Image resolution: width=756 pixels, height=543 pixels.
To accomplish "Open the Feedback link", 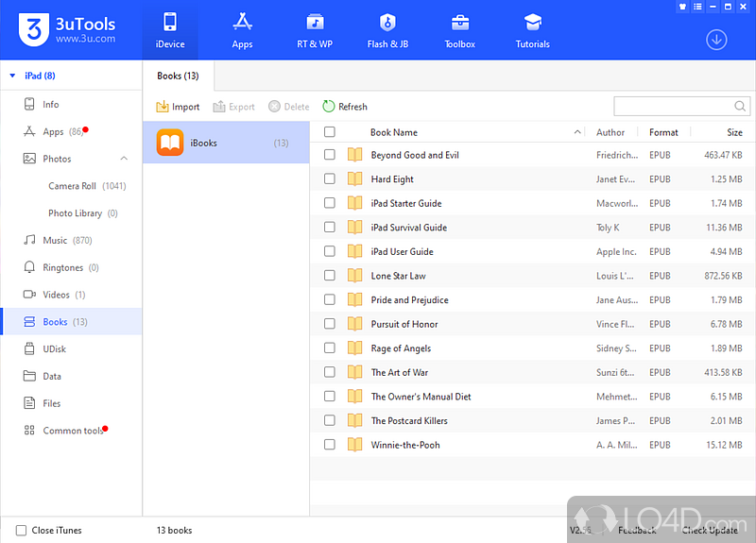I will pyautogui.click(x=637, y=531).
